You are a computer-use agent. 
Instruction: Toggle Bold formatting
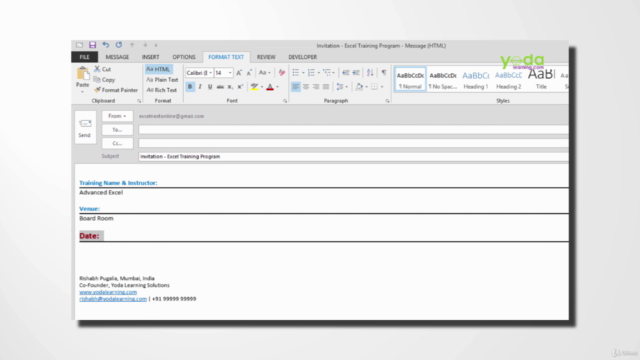190,87
